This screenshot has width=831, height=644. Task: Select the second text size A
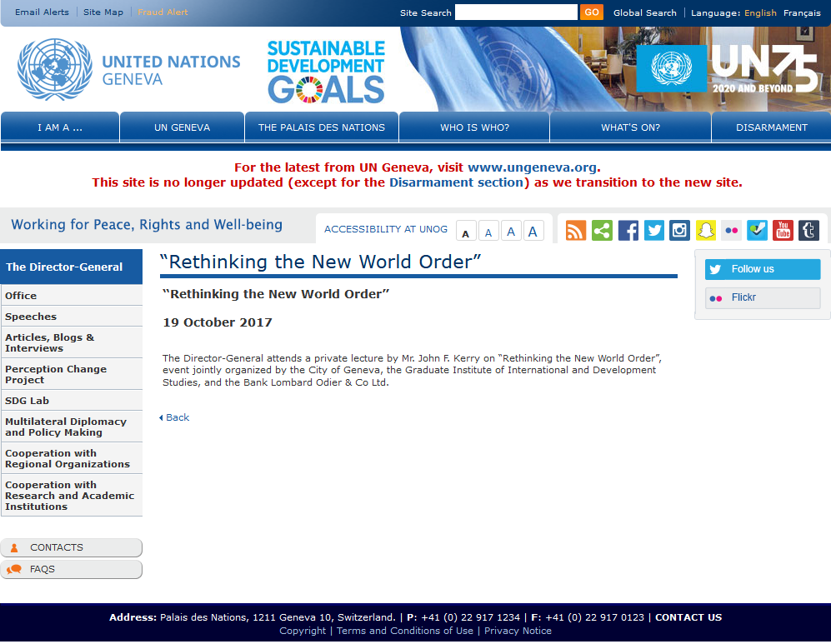[x=488, y=231]
